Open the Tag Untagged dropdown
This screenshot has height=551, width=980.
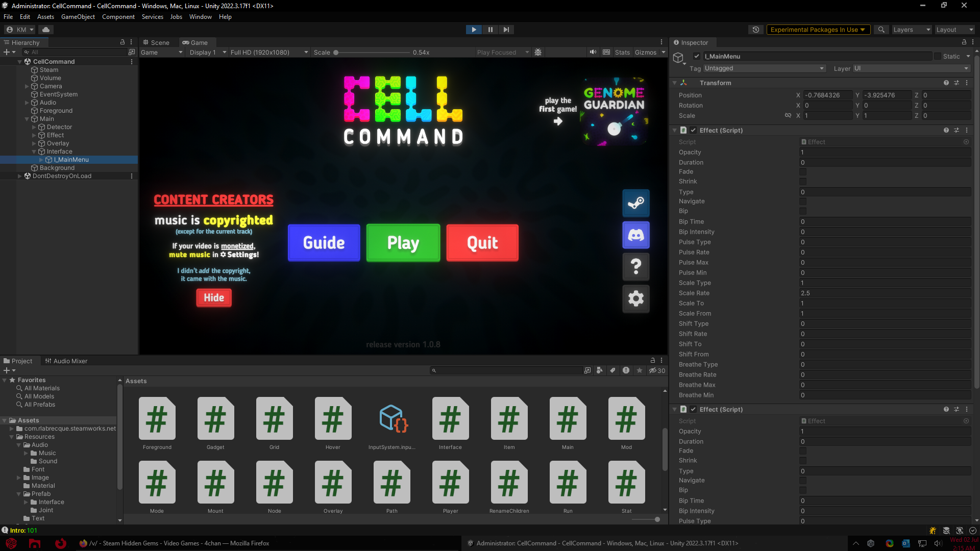pyautogui.click(x=764, y=68)
